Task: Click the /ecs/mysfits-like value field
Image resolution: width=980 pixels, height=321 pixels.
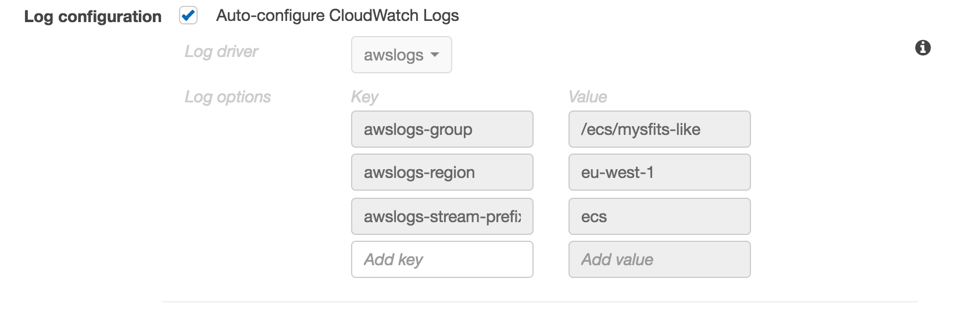Action: [x=659, y=129]
